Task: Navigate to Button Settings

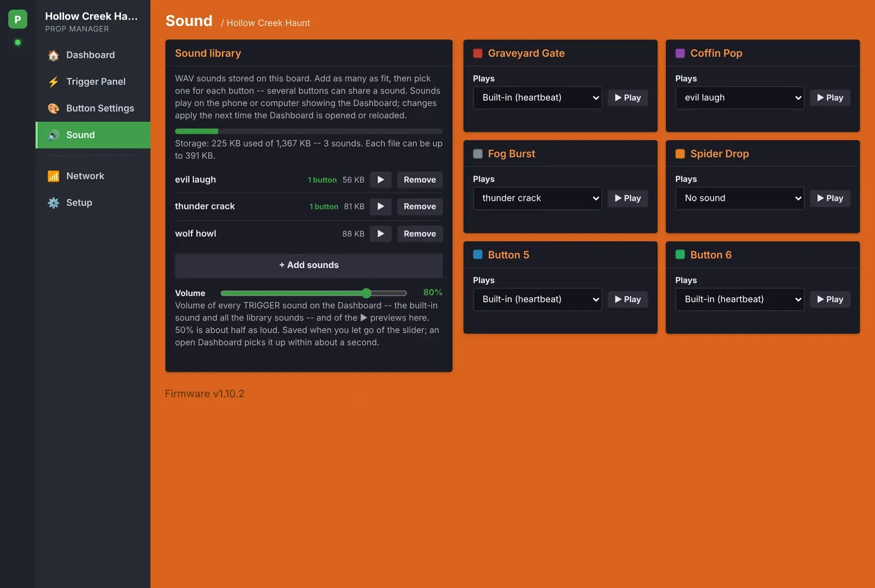Action: coord(93,108)
